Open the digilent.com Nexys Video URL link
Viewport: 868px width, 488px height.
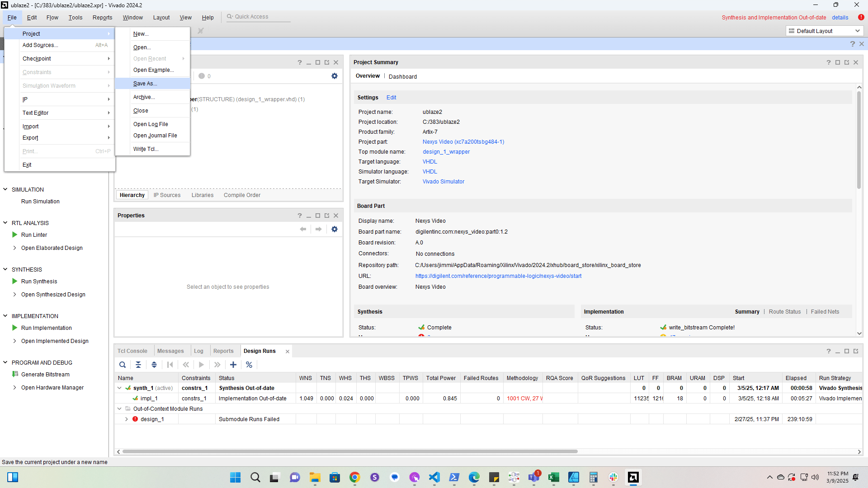[x=498, y=276]
